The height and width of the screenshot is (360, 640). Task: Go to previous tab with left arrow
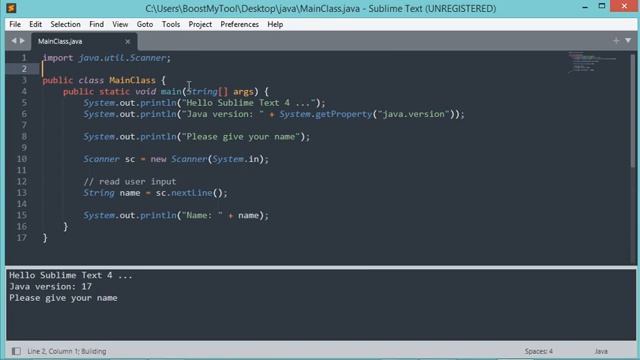(x=14, y=41)
